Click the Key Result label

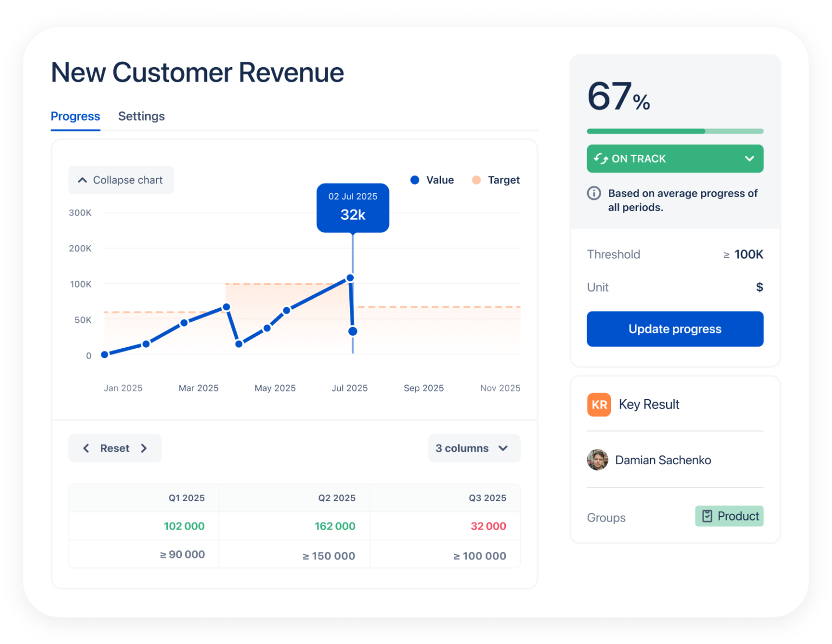click(649, 405)
